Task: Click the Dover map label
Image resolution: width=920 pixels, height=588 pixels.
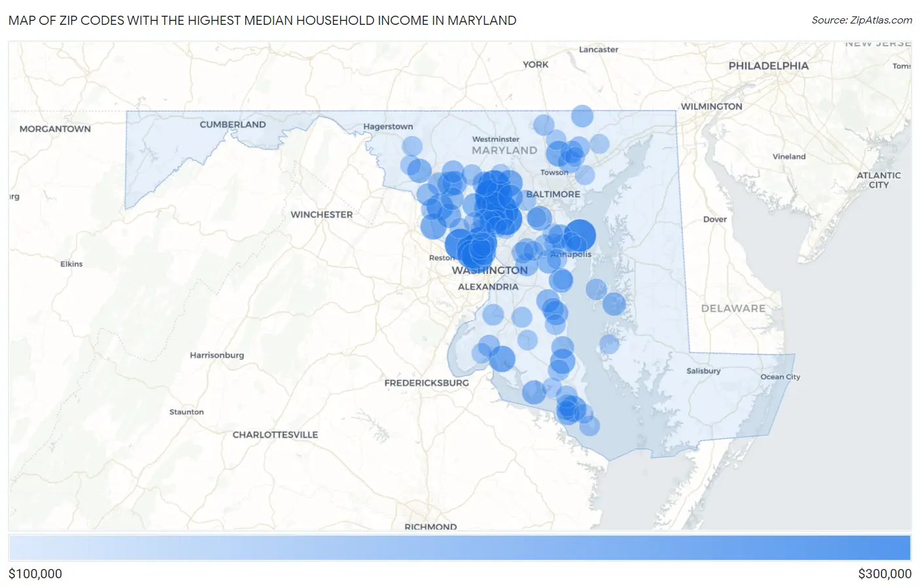Action: click(715, 219)
